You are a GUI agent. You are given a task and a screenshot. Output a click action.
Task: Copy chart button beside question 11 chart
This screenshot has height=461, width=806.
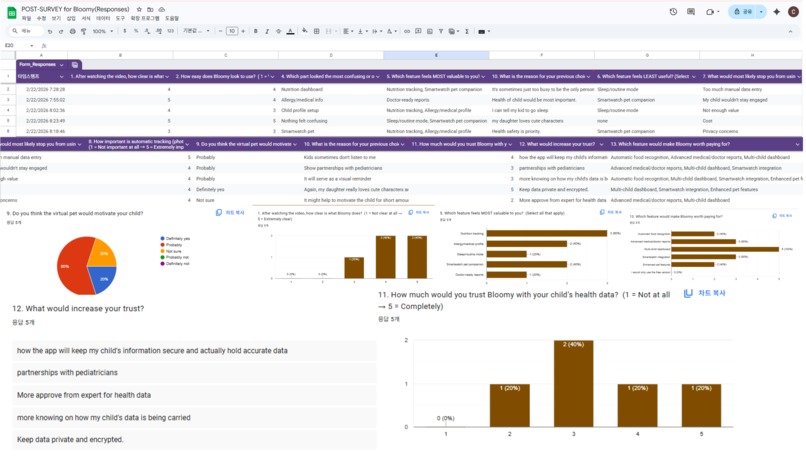click(x=705, y=293)
